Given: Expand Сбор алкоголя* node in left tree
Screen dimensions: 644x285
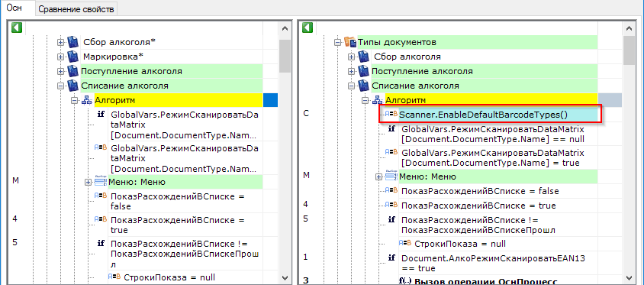Looking at the screenshot, I should click(61, 42).
